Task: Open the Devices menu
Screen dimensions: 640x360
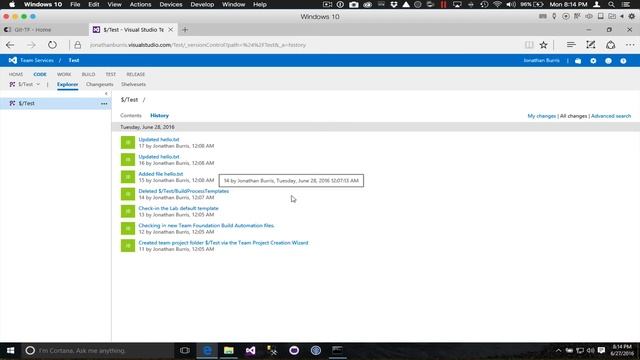Action: pos(171,4)
